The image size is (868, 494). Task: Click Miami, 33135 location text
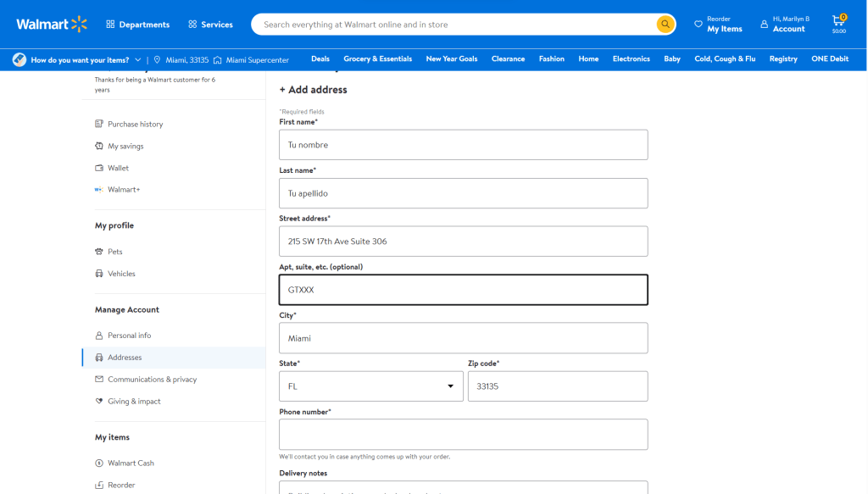187,60
